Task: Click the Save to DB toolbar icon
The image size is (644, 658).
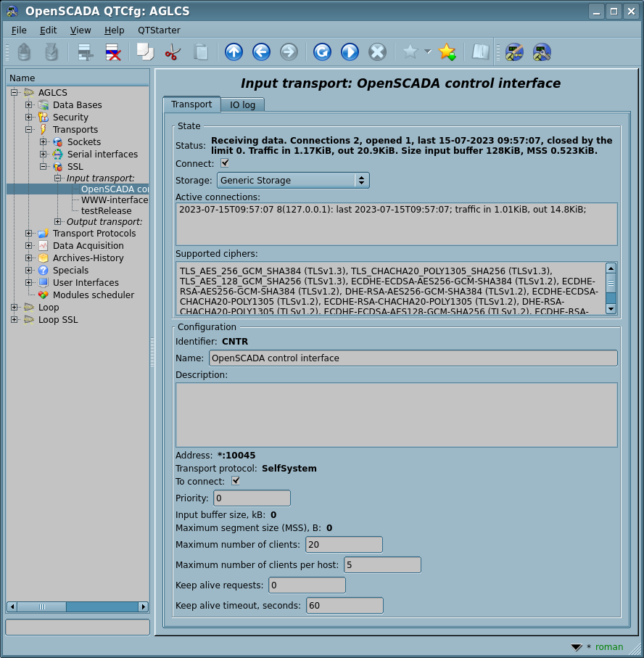Action: pyautogui.click(x=51, y=52)
